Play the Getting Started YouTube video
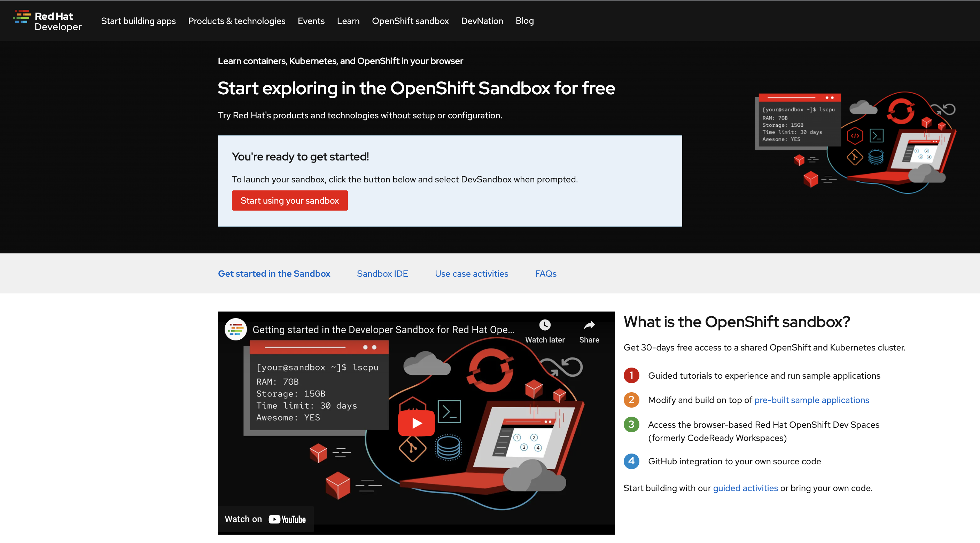The image size is (980, 543). click(416, 423)
